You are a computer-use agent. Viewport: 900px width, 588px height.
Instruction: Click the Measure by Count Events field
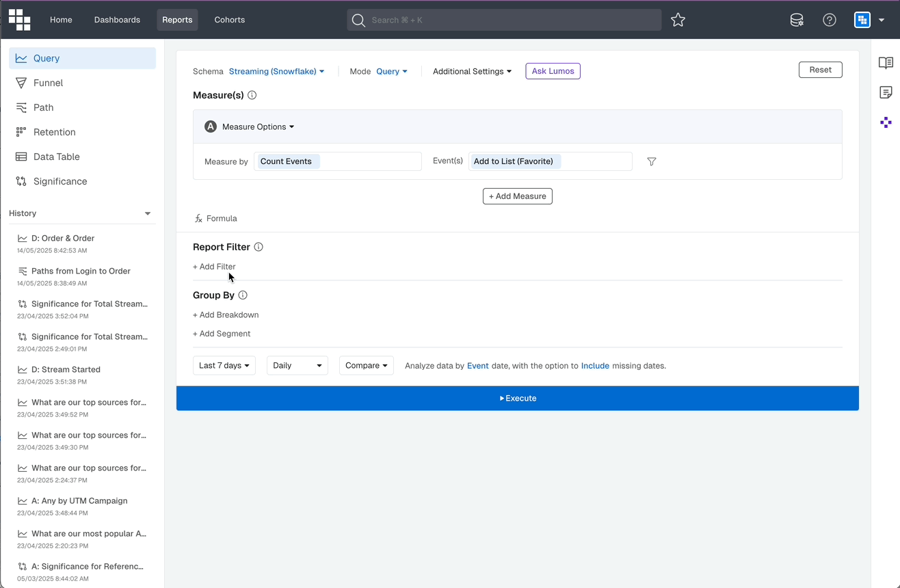[x=338, y=161]
